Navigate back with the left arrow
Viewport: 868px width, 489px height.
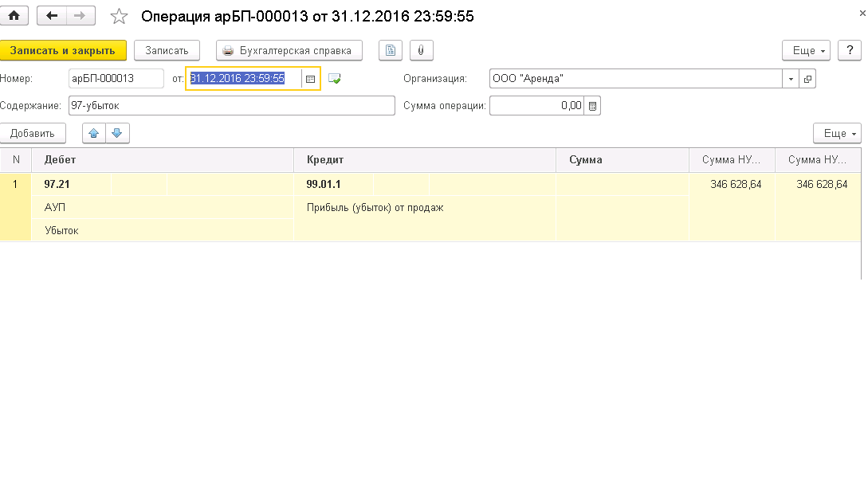tap(53, 15)
